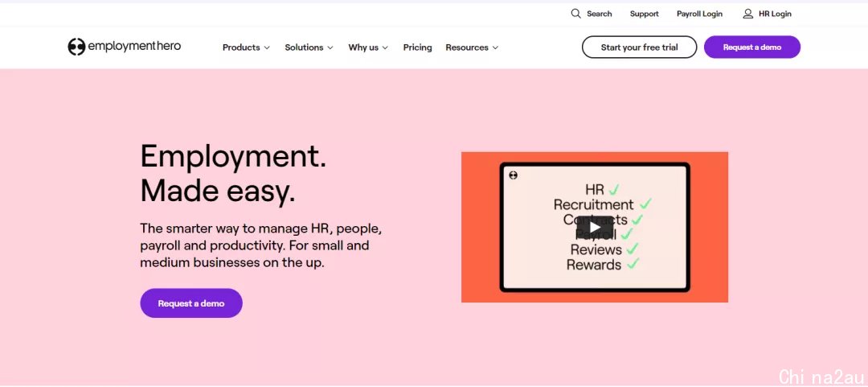Play the product video

(595, 227)
